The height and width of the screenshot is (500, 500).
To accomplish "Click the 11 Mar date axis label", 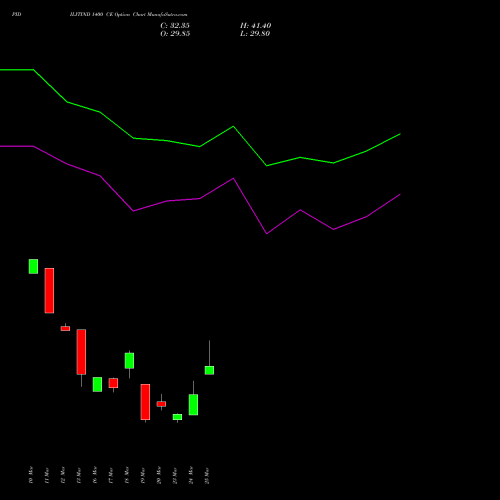I will (x=47, y=475).
